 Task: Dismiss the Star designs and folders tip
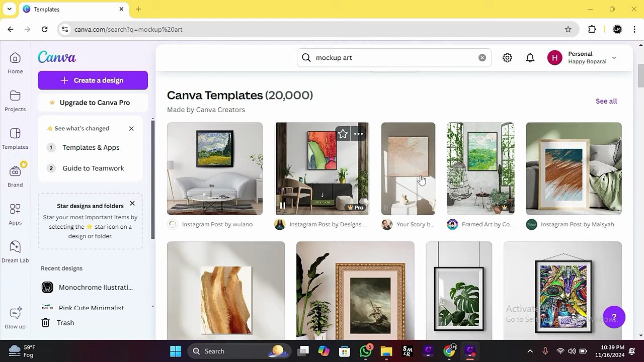pyautogui.click(x=132, y=204)
